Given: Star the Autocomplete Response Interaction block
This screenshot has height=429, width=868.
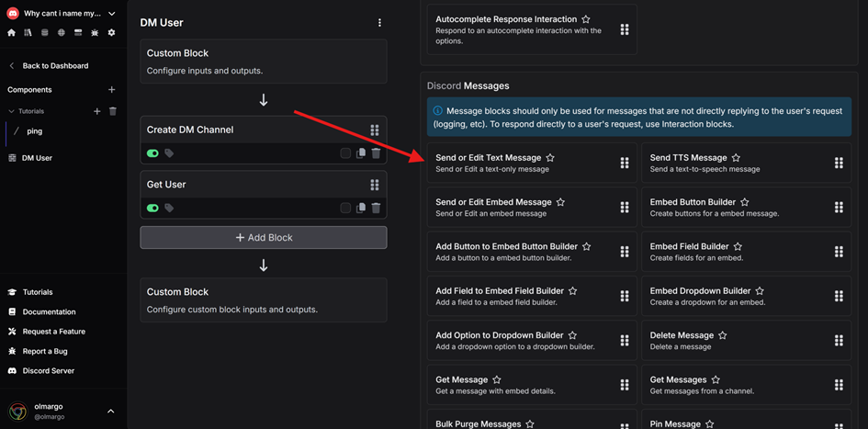Looking at the screenshot, I should (x=586, y=19).
